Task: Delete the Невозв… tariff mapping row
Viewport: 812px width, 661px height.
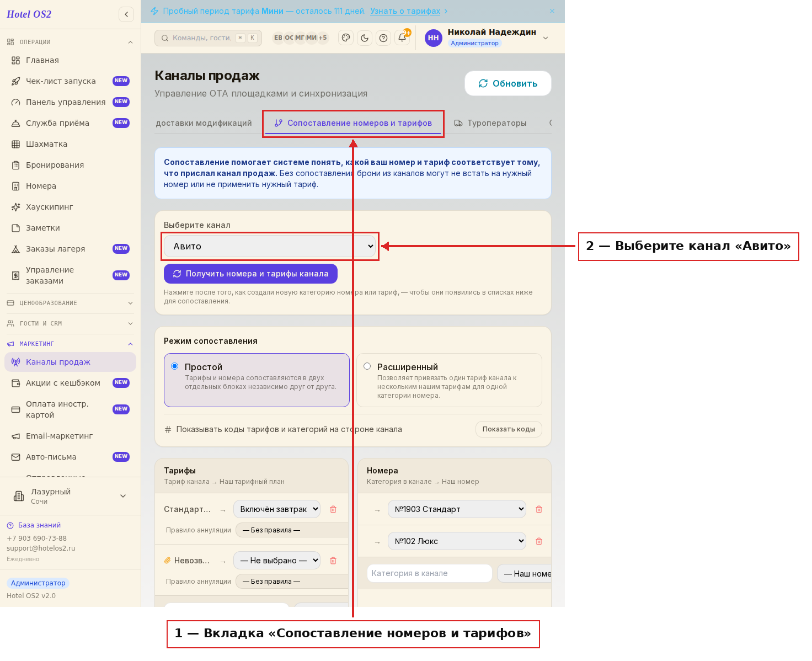Action: tap(333, 561)
